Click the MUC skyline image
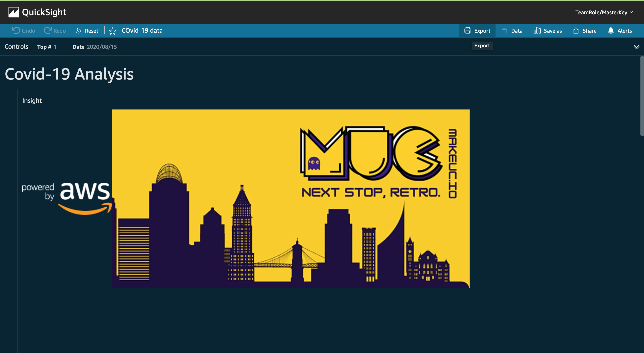644x353 pixels. 290,199
